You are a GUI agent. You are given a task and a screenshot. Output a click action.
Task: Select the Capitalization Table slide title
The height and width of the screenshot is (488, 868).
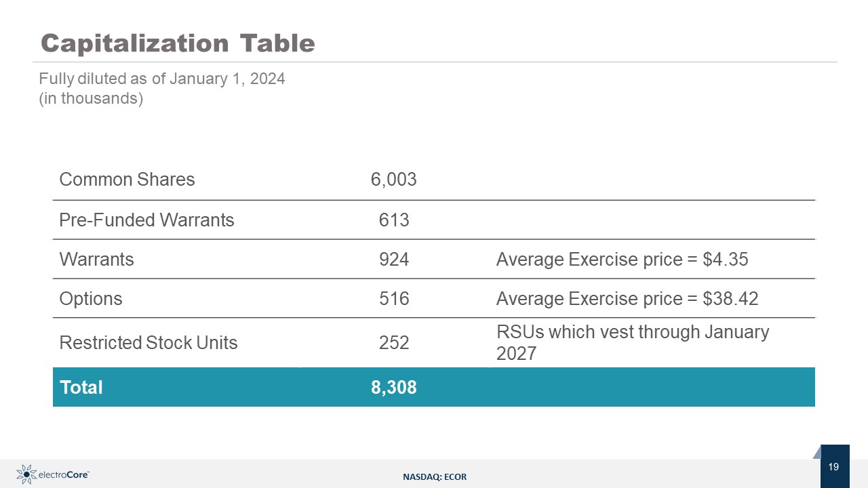click(x=178, y=43)
